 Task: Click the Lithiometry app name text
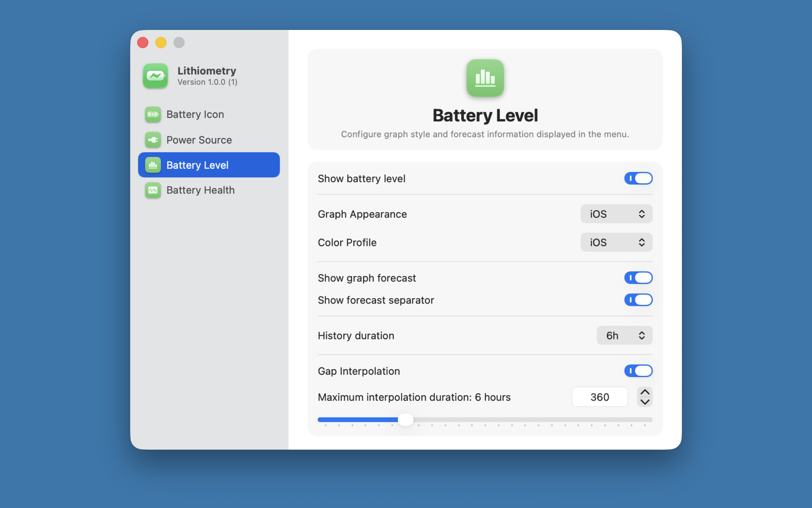tap(207, 70)
